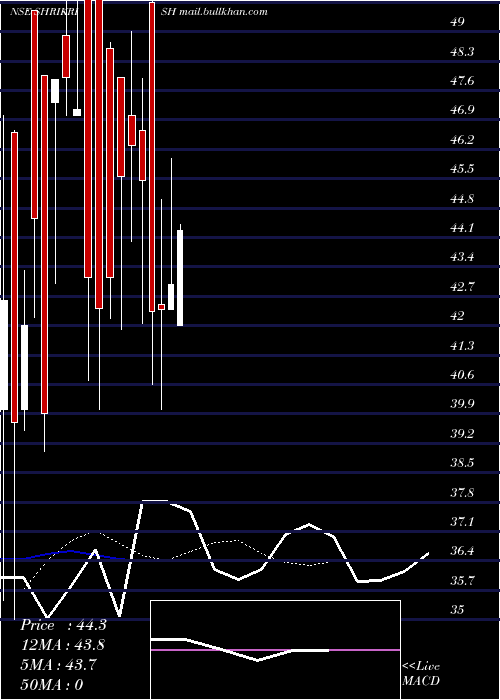The image size is (500, 700).
Task: Click the 37.8 price axis label
Action: pyautogui.click(x=462, y=493)
